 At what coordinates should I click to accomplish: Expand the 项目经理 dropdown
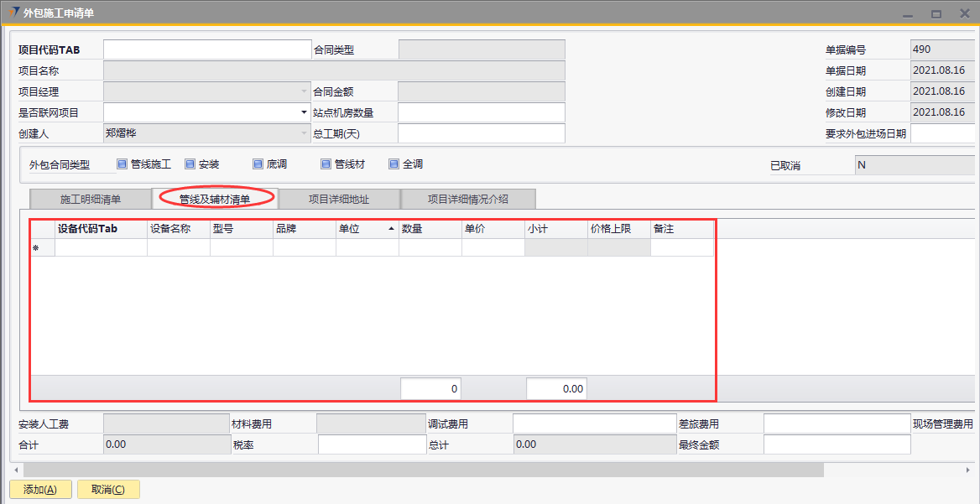click(304, 91)
